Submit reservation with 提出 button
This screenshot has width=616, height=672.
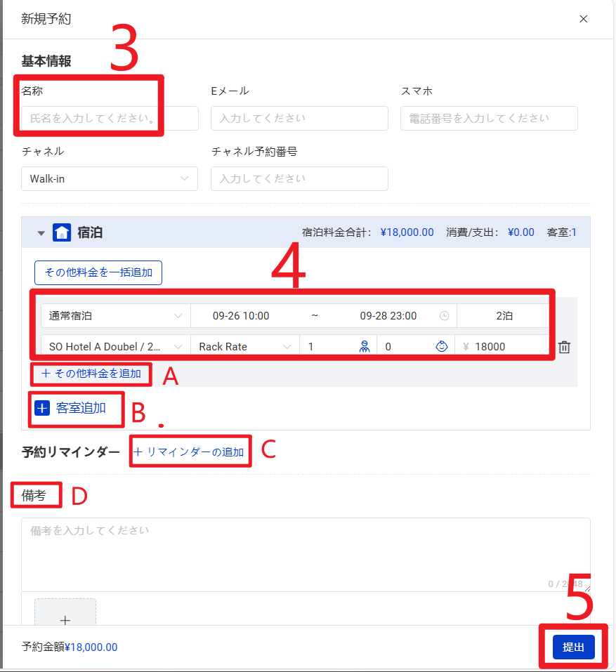(x=574, y=647)
